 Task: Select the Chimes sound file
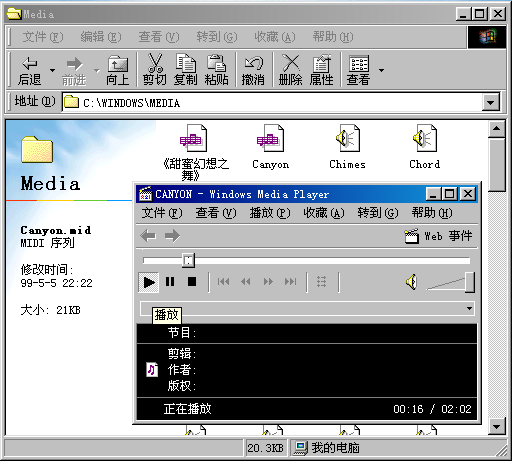click(347, 147)
